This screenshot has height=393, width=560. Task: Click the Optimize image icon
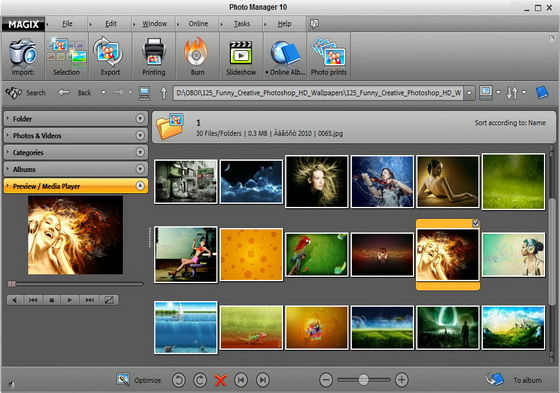[123, 379]
